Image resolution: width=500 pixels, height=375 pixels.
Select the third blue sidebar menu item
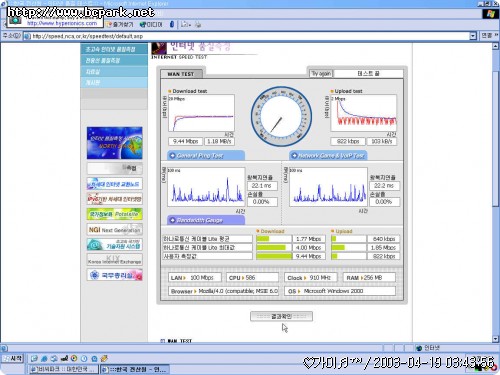tap(114, 71)
